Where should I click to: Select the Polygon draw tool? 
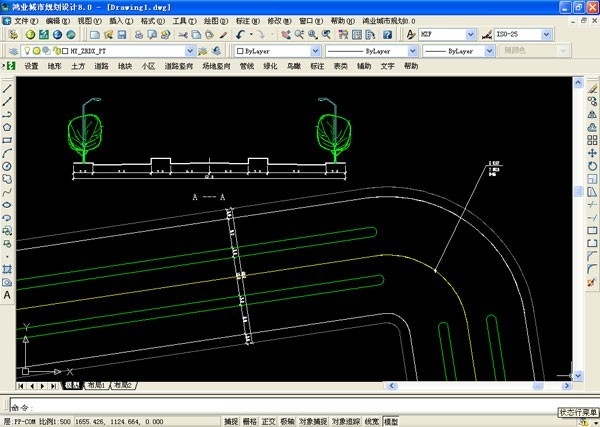click(7, 127)
